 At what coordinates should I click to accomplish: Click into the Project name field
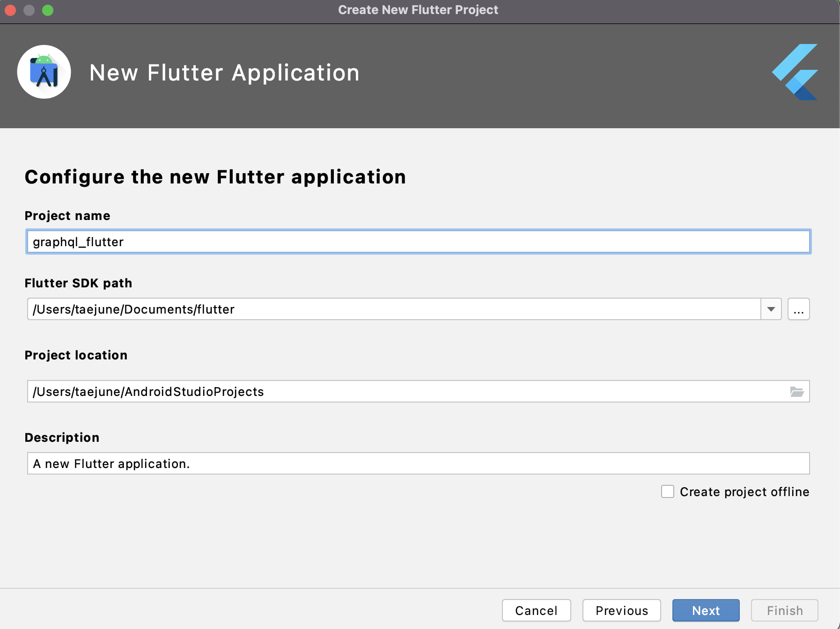pyautogui.click(x=419, y=242)
